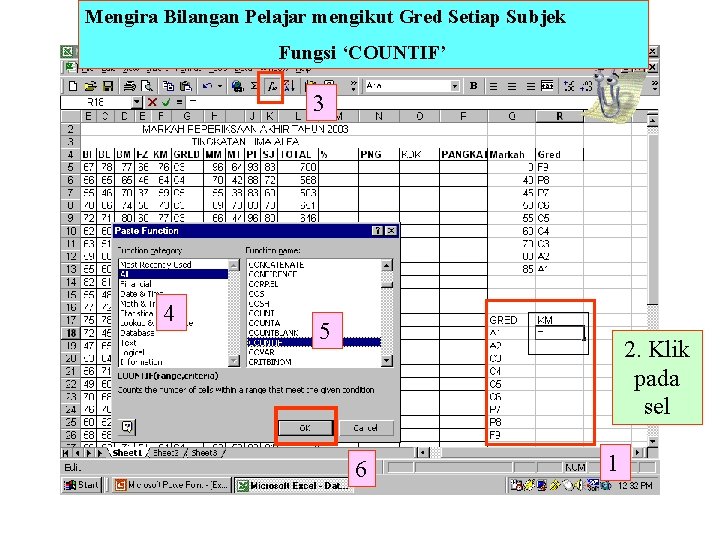Click the Decrease Decimal icon
The width and height of the screenshot is (720, 540).
(x=585, y=86)
